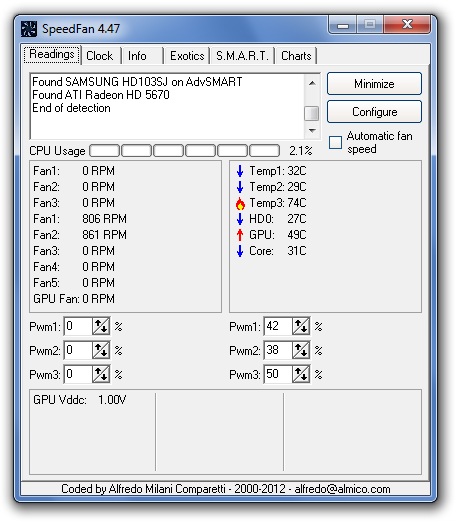Open the Charts tab
Screen dimensions: 460x523
(x=296, y=56)
